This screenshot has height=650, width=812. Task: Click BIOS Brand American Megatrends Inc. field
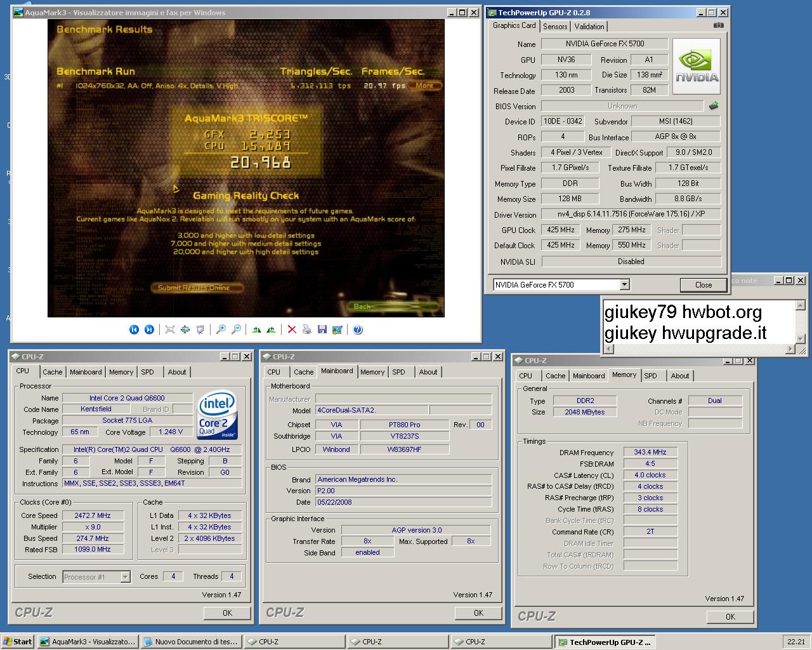[403, 479]
